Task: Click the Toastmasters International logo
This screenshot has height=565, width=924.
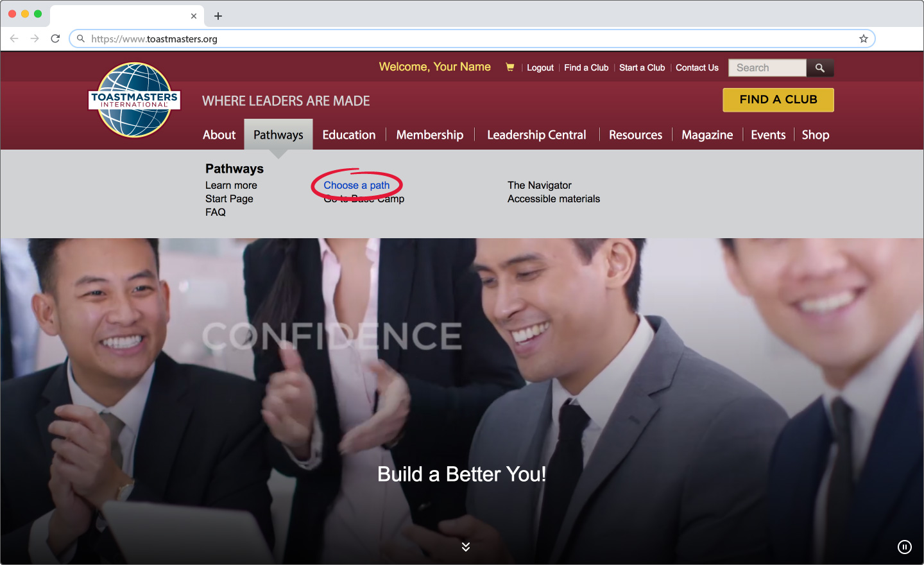Action: 135,100
